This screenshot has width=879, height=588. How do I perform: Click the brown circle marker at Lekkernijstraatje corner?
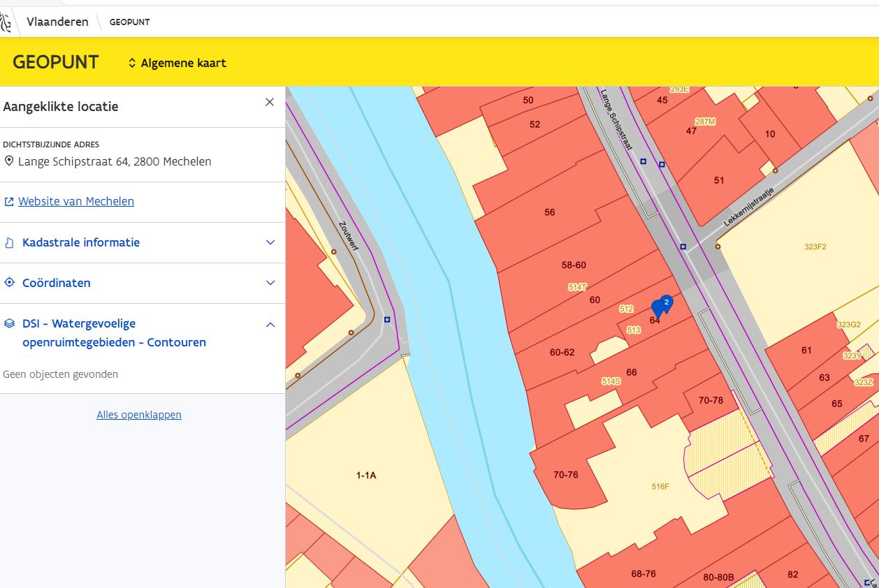point(718,247)
